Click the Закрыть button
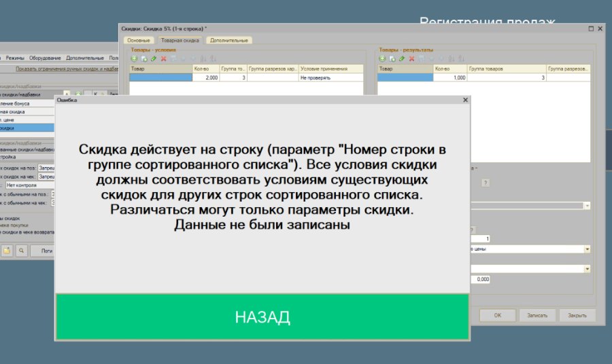The width and height of the screenshot is (612, 364). tap(577, 315)
